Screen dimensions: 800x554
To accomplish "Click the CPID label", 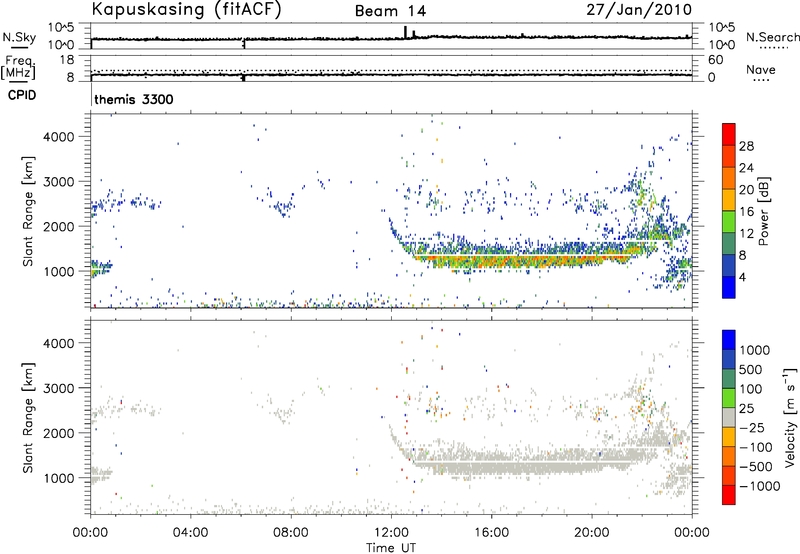I will pos(22,95).
